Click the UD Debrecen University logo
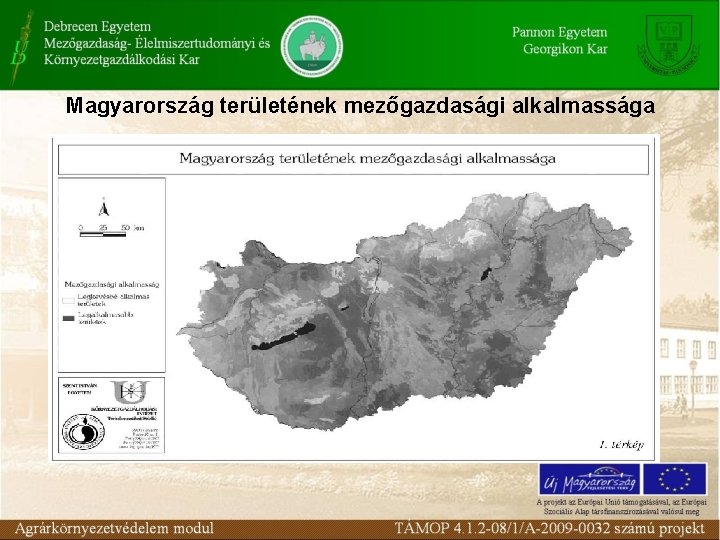720x540 pixels. click(x=21, y=47)
